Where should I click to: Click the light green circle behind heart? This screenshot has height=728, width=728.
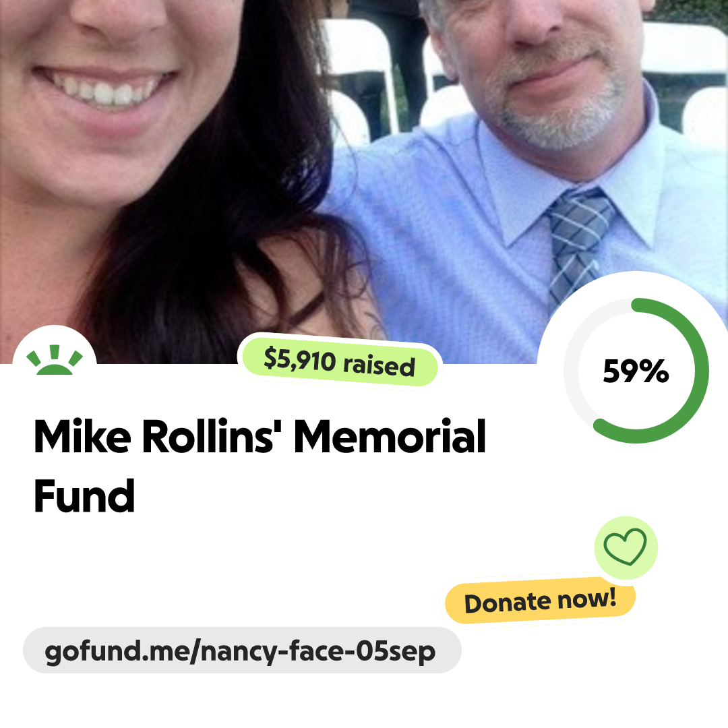pos(626,547)
